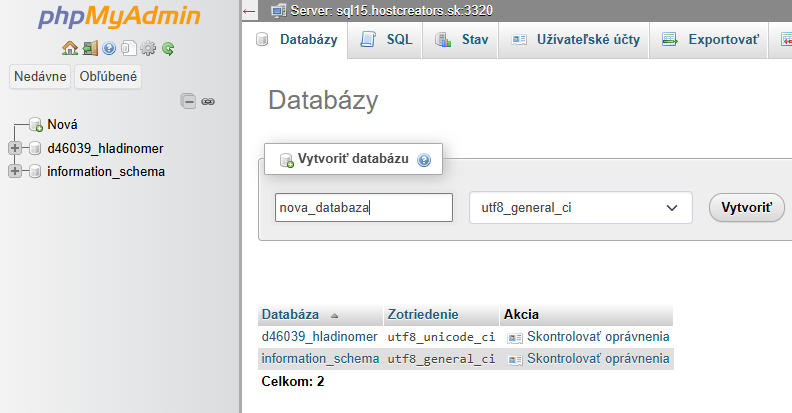Go to the Užívateľské účty tab
This screenshot has width=792, height=413.
coord(573,40)
